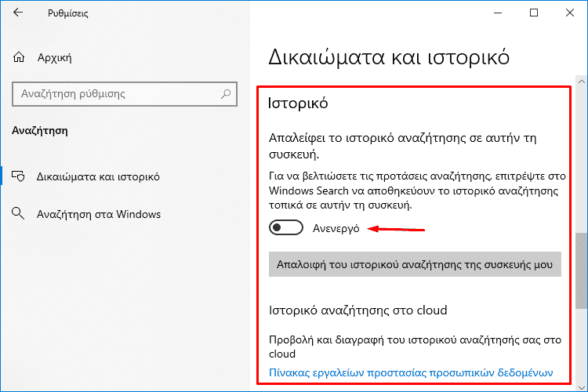Click the scrollbar down arrow
This screenshot has height=392, width=588.
click(582, 387)
